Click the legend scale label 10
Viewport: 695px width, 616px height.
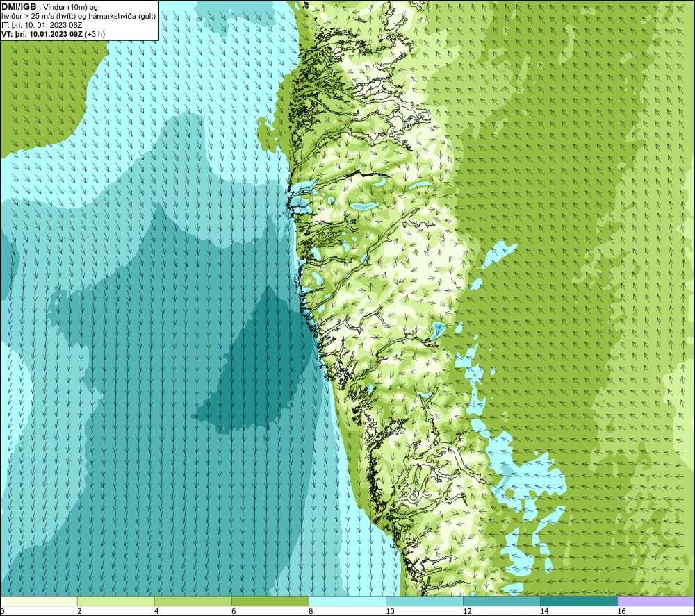tap(390, 612)
